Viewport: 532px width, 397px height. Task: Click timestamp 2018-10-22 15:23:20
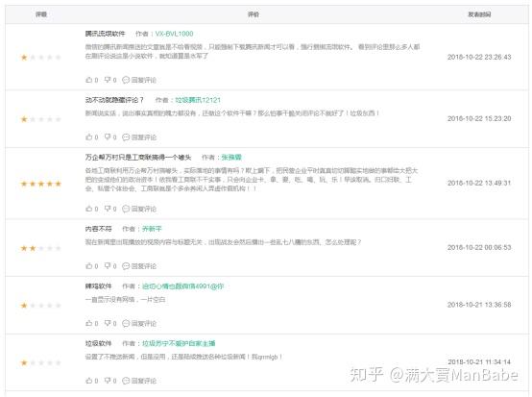click(479, 118)
